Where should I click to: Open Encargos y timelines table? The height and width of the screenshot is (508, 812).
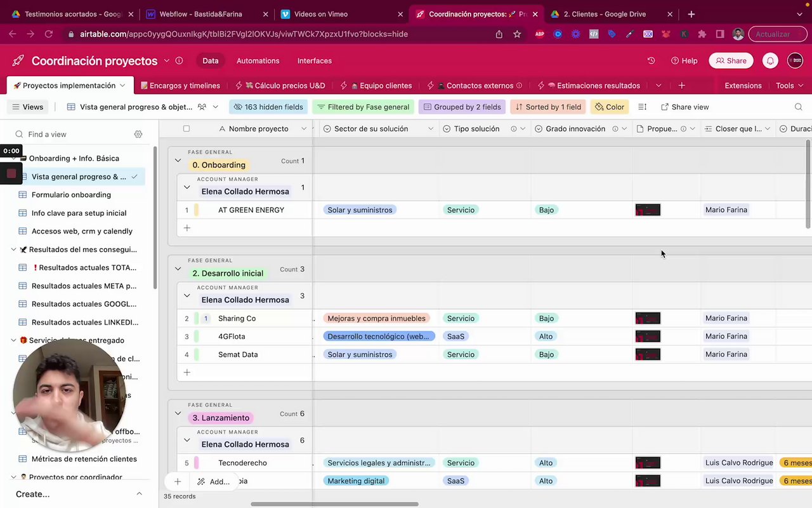pyautogui.click(x=180, y=86)
